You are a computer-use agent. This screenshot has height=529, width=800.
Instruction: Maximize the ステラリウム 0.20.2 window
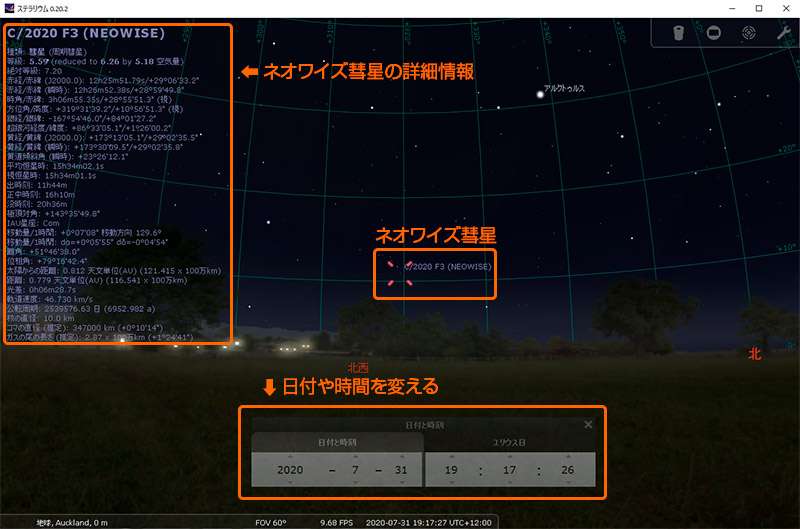(x=759, y=8)
